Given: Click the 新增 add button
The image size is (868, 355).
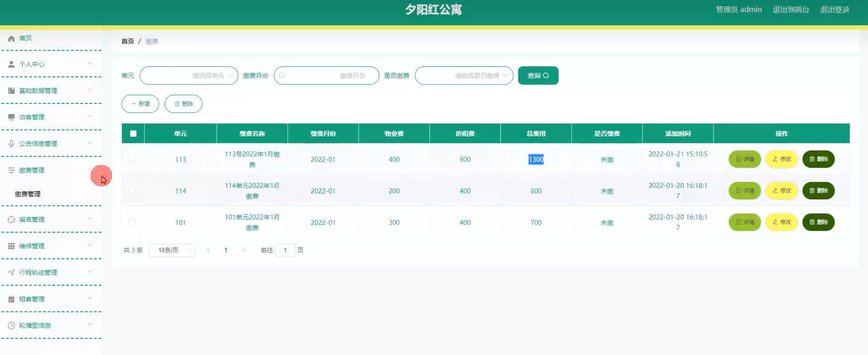Looking at the screenshot, I should pyautogui.click(x=140, y=104).
